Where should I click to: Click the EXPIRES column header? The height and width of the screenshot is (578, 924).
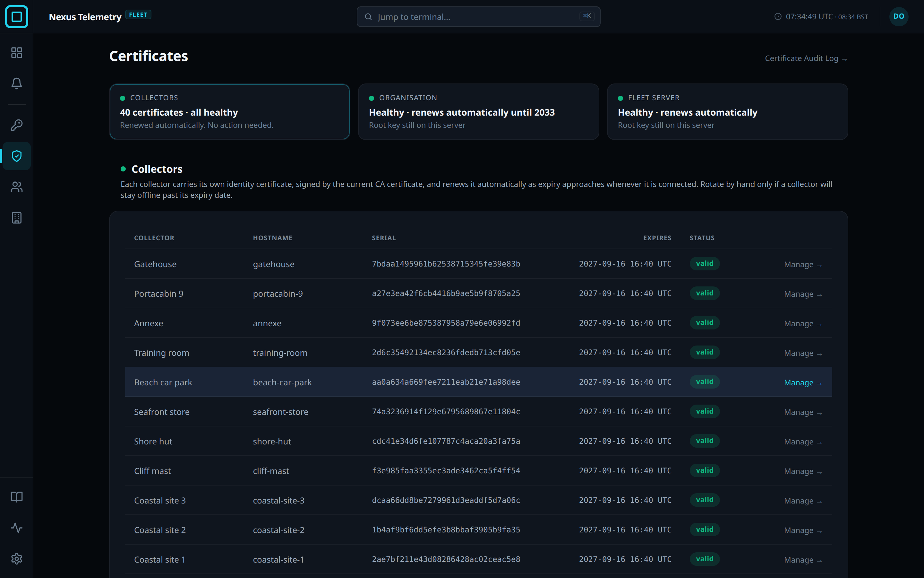click(657, 238)
